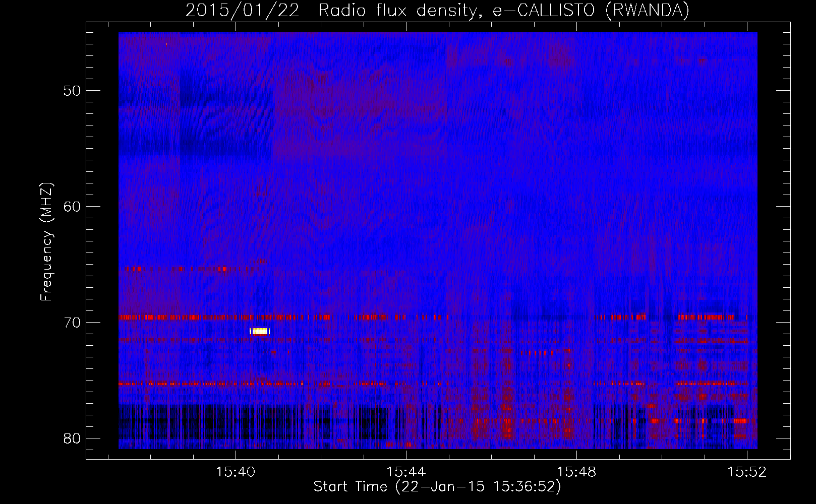Click the plot title with e-CALLISTO (RWANDA)
The height and width of the screenshot is (504, 816).
[437, 10]
